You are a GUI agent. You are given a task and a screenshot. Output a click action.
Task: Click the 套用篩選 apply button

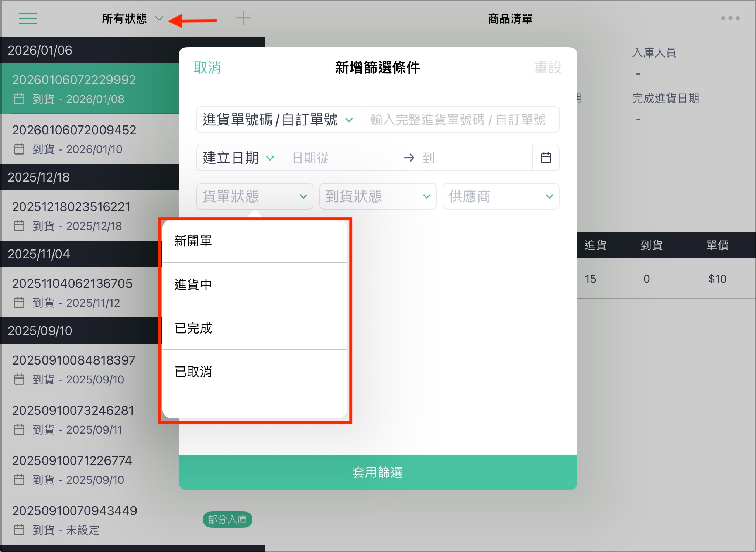tap(378, 472)
